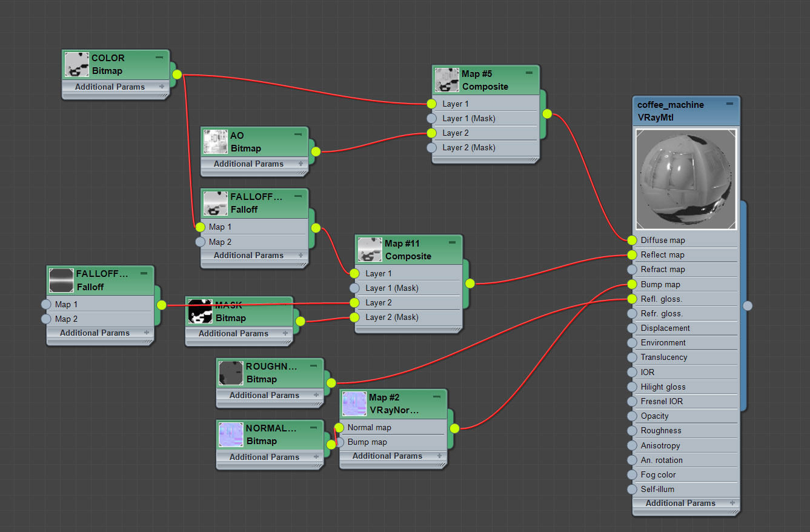This screenshot has width=810, height=532.
Task: Click the Refract map input socket
Action: [x=632, y=269]
